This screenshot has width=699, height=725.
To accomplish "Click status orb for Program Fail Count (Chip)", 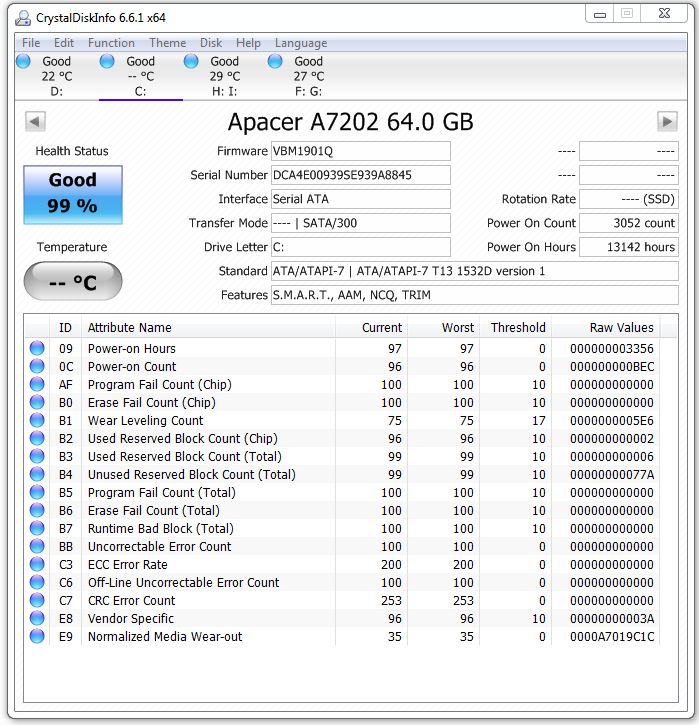I will tap(37, 384).
